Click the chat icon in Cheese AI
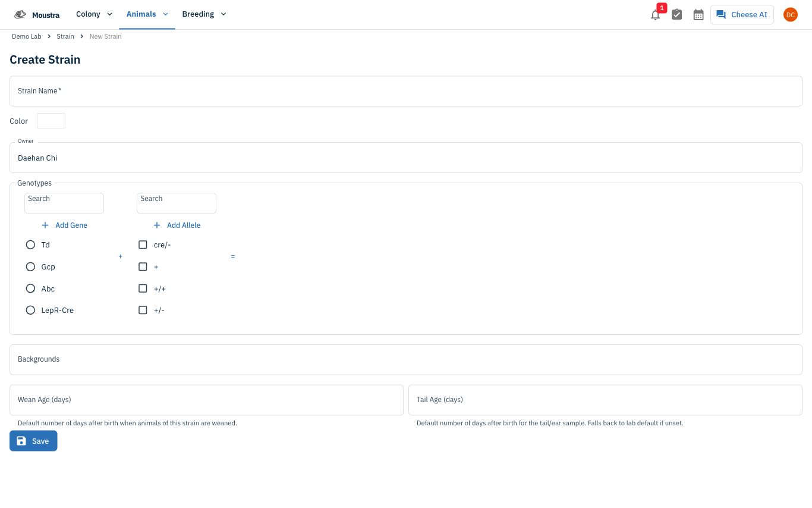Viewport: 812px width, 508px height. point(721,15)
